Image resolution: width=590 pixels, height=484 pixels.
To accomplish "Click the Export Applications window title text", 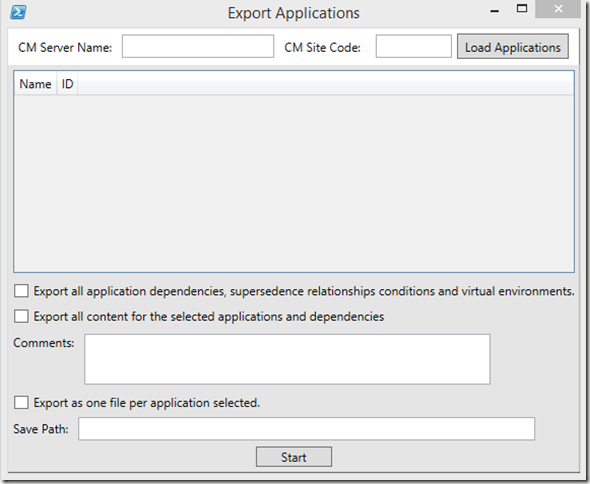I will pos(293,13).
